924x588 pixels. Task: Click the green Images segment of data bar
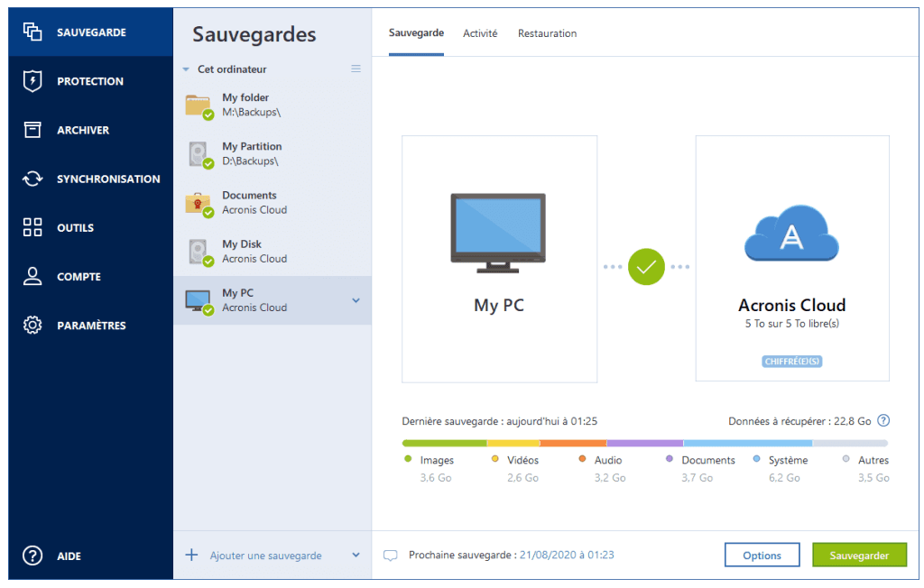click(x=444, y=443)
